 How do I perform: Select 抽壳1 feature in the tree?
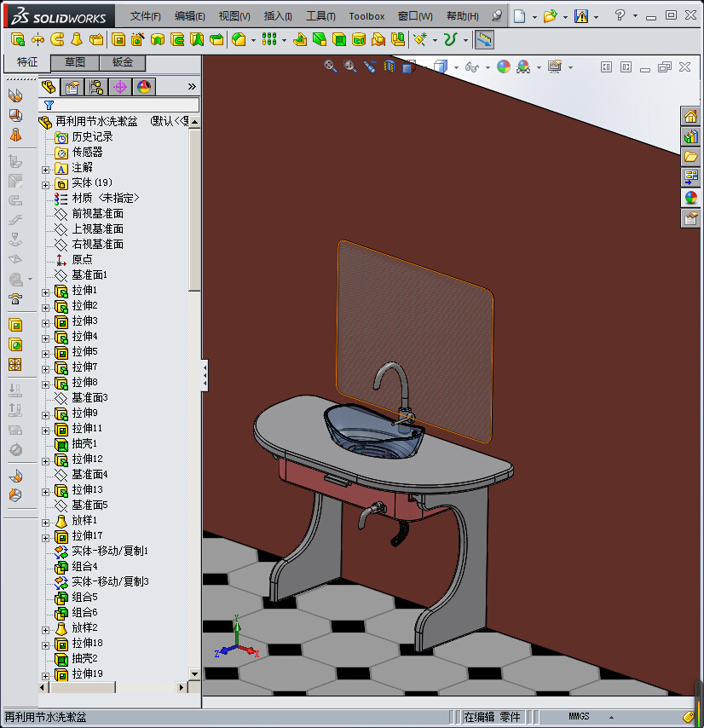tap(84, 443)
